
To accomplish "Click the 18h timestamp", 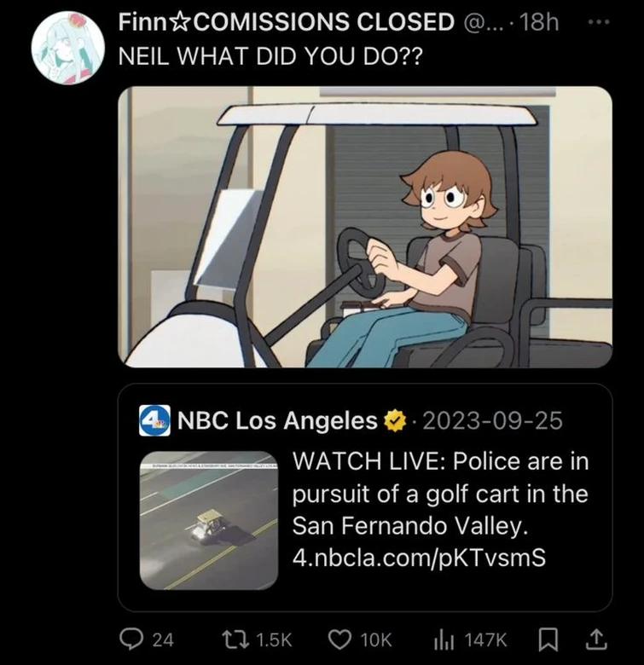I will (539, 22).
